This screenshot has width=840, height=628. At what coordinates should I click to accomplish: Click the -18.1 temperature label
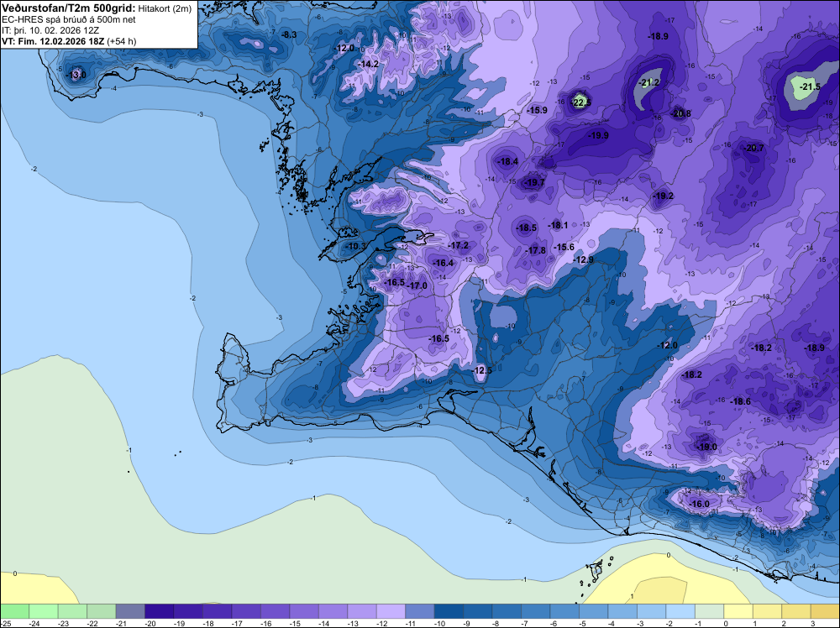click(558, 225)
